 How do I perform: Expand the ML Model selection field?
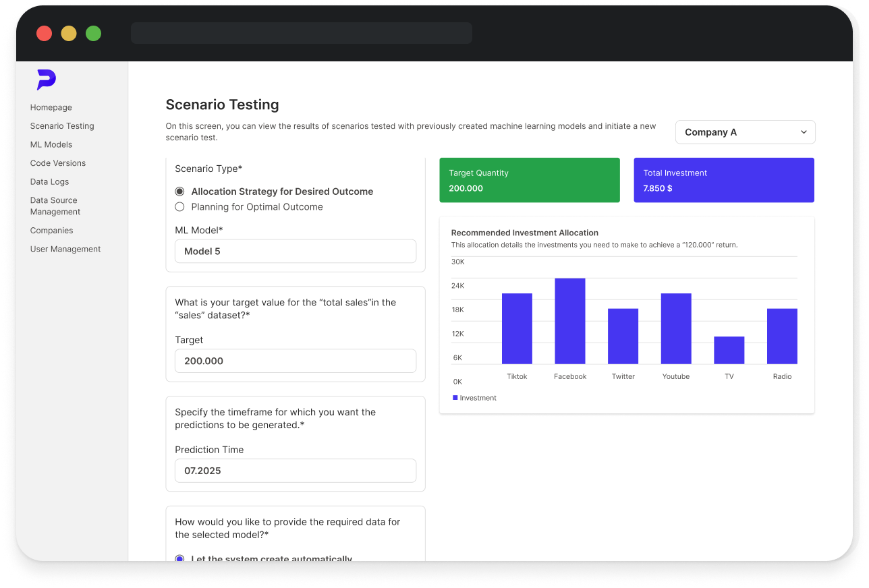click(296, 252)
